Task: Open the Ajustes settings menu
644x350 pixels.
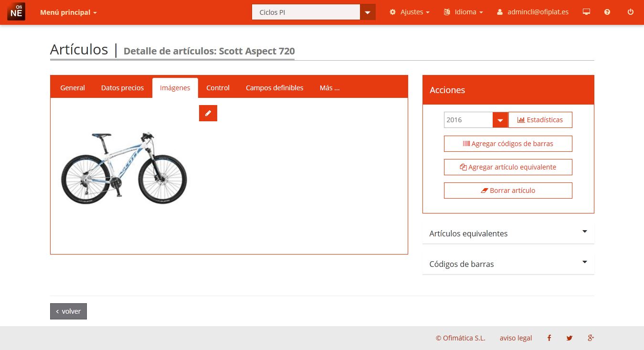Action: [410, 12]
